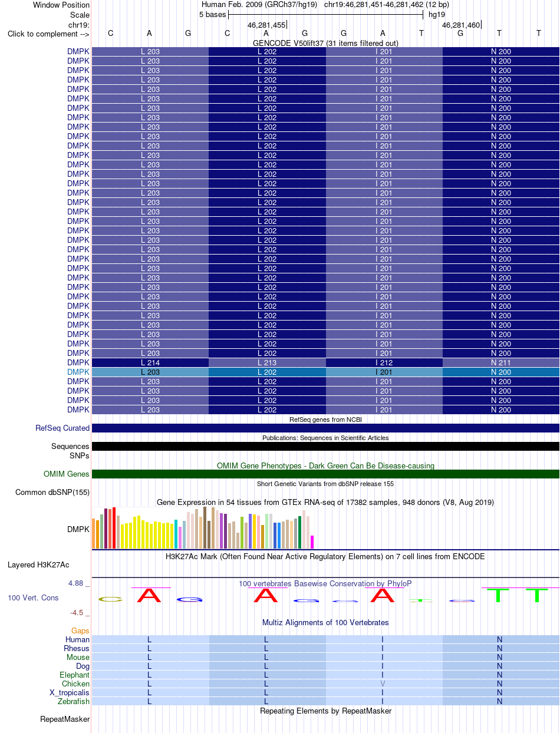This screenshot has width=560, height=733.
Task: Click 'Human Feb. 2009 (GRCh37/hg19)' assembly text
Action: click(259, 4)
